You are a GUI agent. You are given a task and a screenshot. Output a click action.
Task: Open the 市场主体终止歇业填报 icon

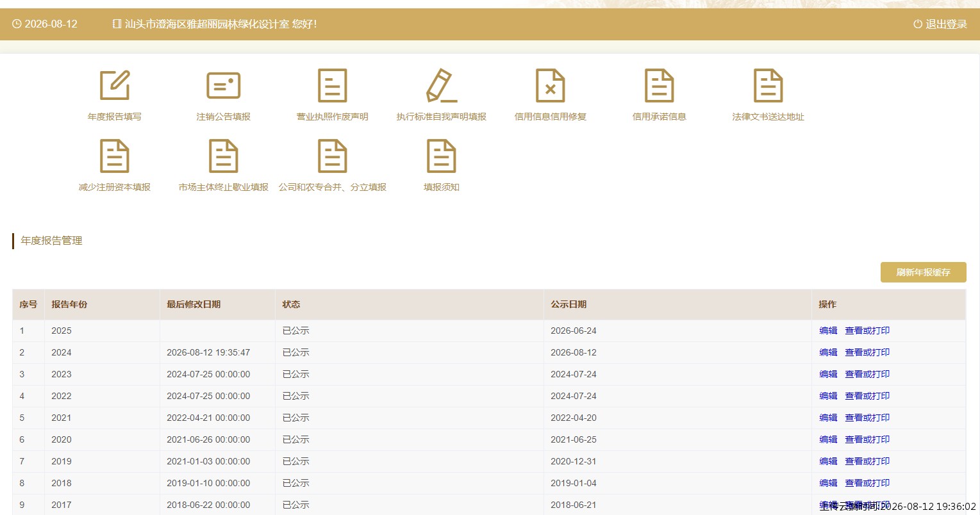[x=224, y=156]
